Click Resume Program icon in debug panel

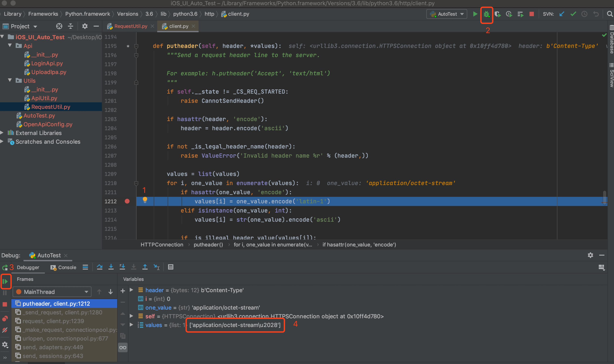pos(5,281)
